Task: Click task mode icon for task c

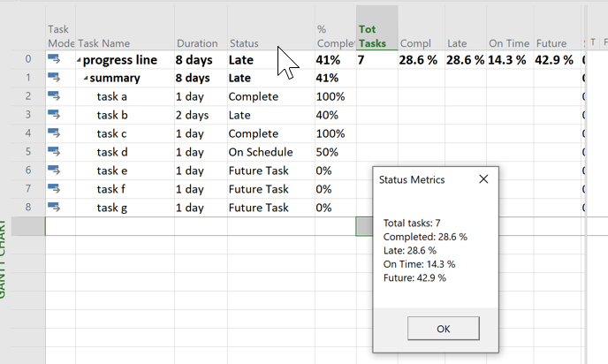Action: [55, 133]
